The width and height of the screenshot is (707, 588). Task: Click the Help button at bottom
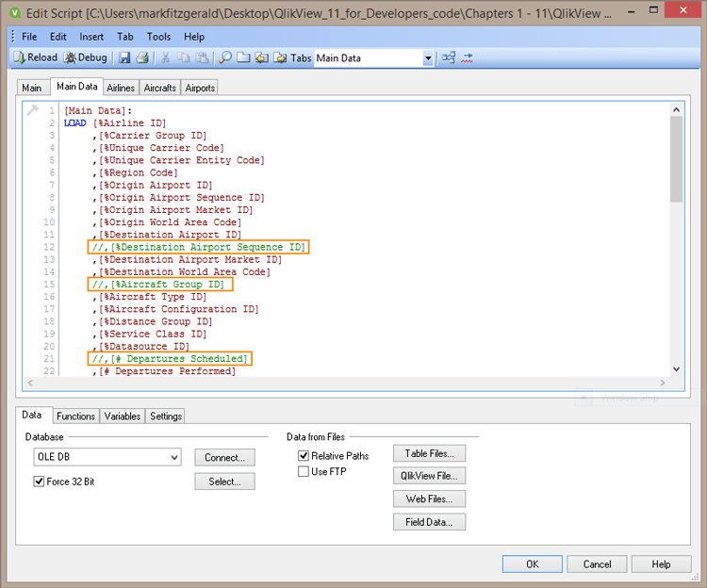[661, 564]
